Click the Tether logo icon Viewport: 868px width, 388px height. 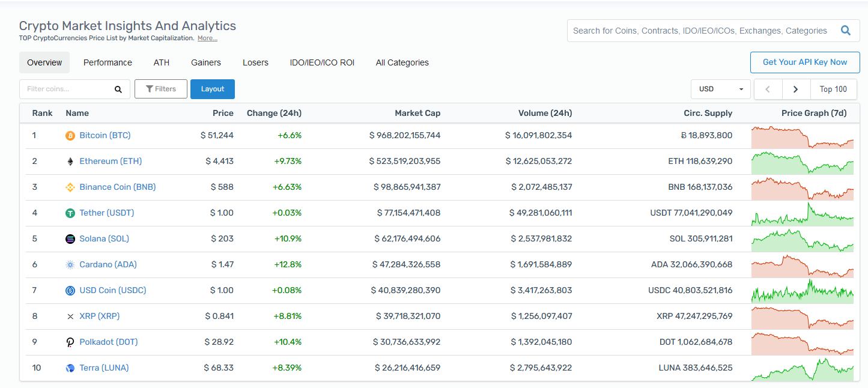(x=70, y=213)
